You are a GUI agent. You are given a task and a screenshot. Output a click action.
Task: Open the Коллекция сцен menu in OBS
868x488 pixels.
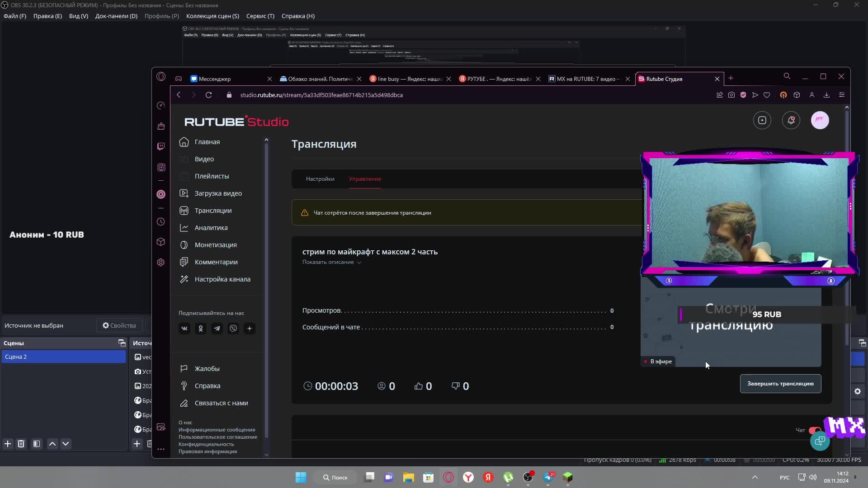point(212,16)
